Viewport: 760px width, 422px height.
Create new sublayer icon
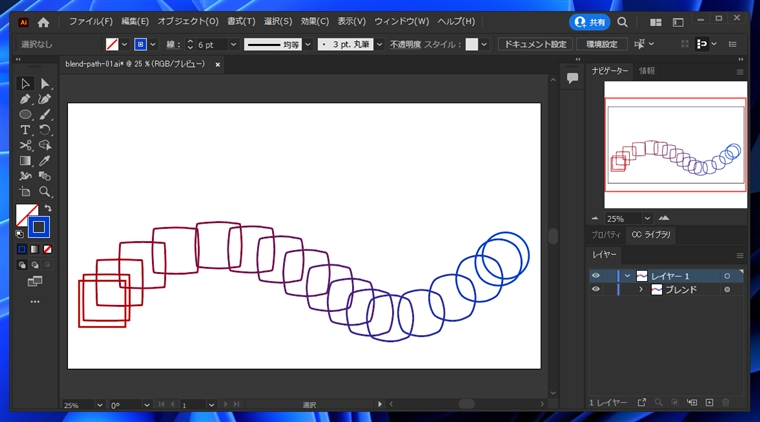692,403
